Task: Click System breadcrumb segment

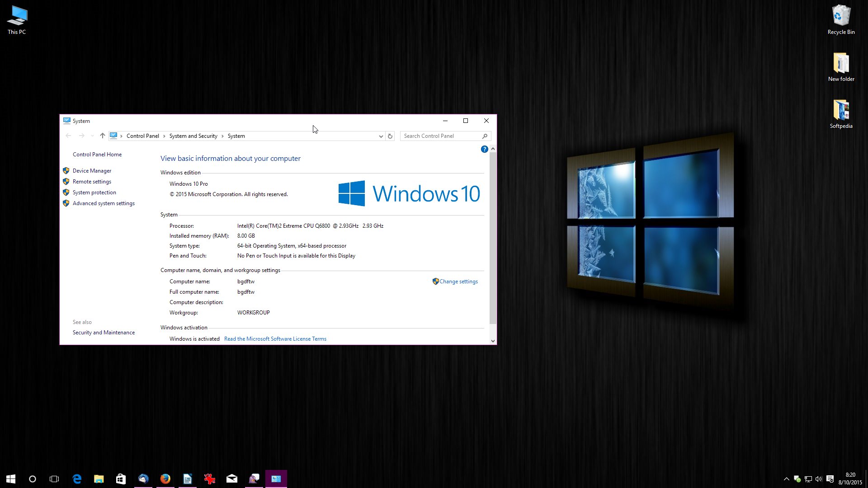Action: tap(236, 136)
